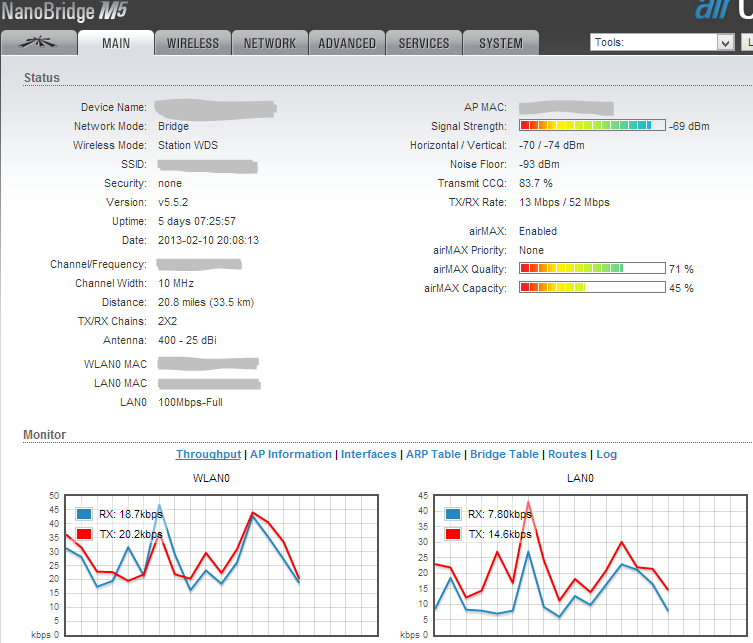
Task: Open the WIRELESS tab
Action: [193, 43]
